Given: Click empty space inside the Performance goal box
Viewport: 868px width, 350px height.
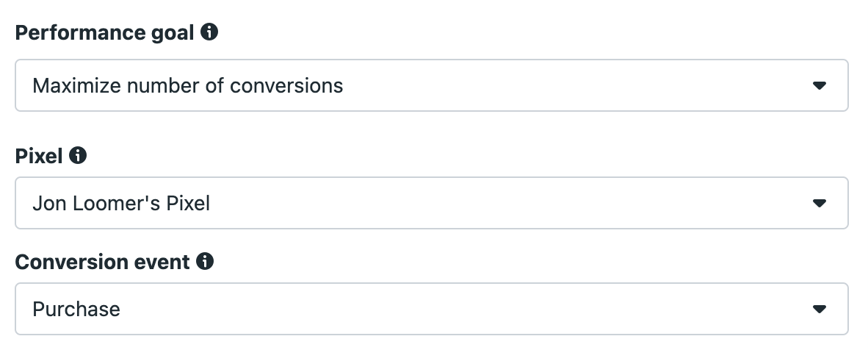Looking at the screenshot, I should click(576, 85).
